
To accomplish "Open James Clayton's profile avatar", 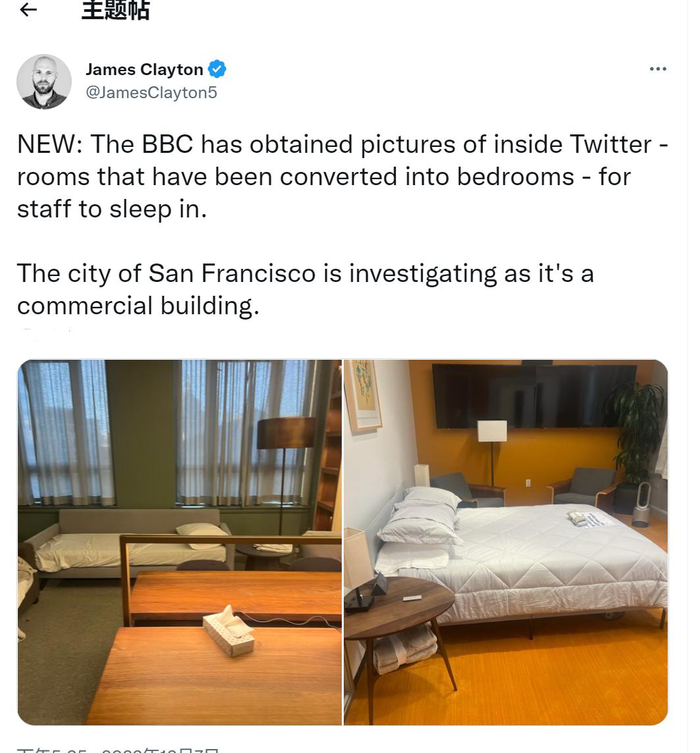I will pyautogui.click(x=44, y=82).
